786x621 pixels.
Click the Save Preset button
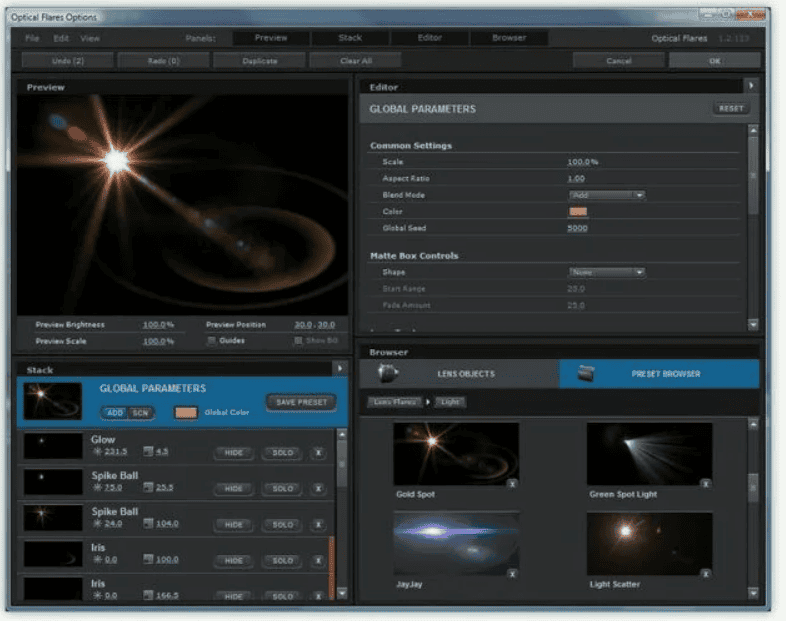point(301,402)
